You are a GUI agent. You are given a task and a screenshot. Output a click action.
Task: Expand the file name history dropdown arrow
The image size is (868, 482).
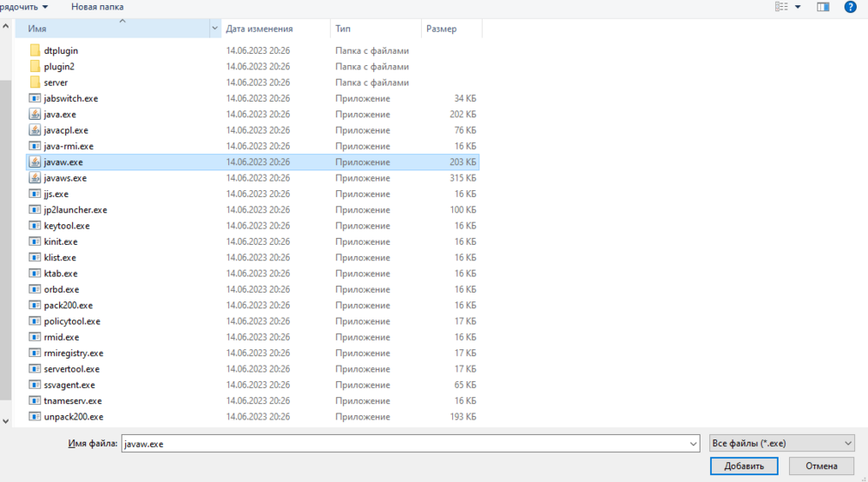point(693,443)
